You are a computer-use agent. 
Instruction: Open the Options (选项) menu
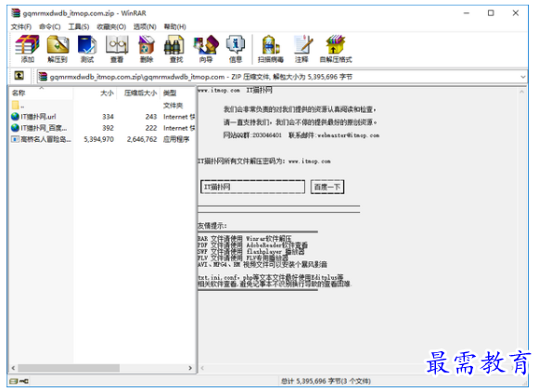click(145, 27)
